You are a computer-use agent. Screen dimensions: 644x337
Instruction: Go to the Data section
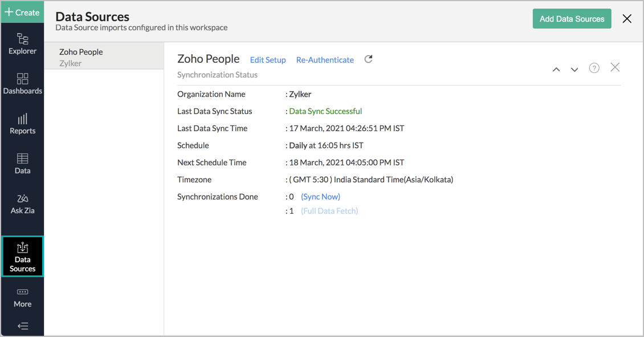22,163
